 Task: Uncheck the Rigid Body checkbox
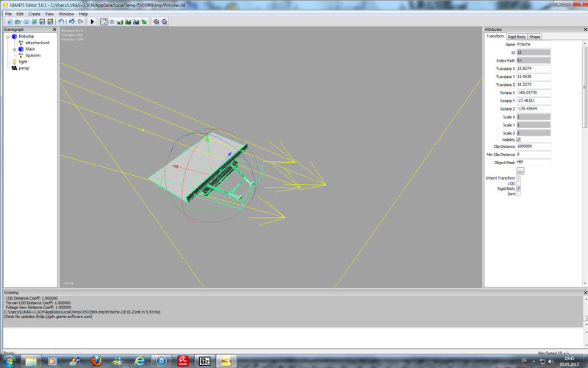tap(519, 188)
